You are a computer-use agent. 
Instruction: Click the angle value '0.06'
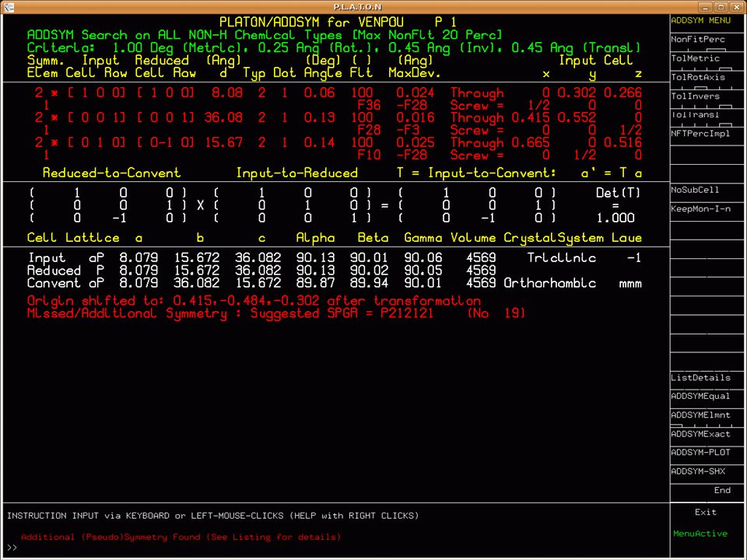tap(320, 93)
